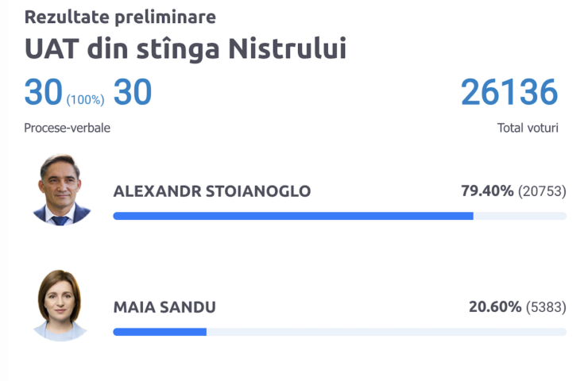588x381 pixels.
Task: Click the unfilled part of Stoianoglo's bar
Action: 520,216
